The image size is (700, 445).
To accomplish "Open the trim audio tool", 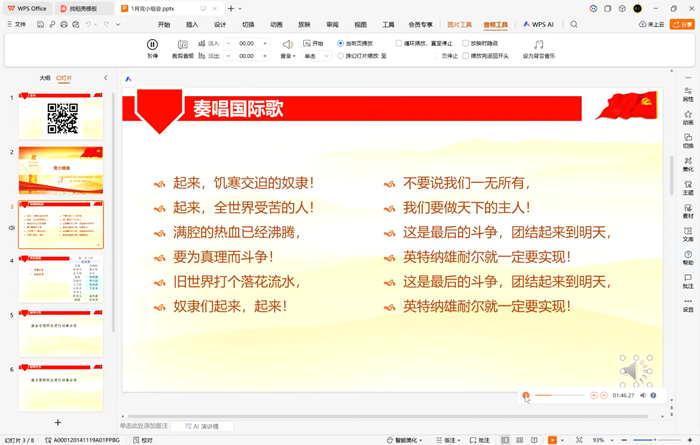I will click(x=183, y=45).
